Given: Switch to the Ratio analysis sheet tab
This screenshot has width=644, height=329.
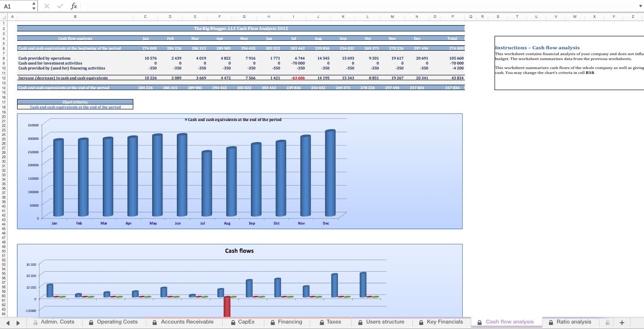Looking at the screenshot, I should pos(570,322).
